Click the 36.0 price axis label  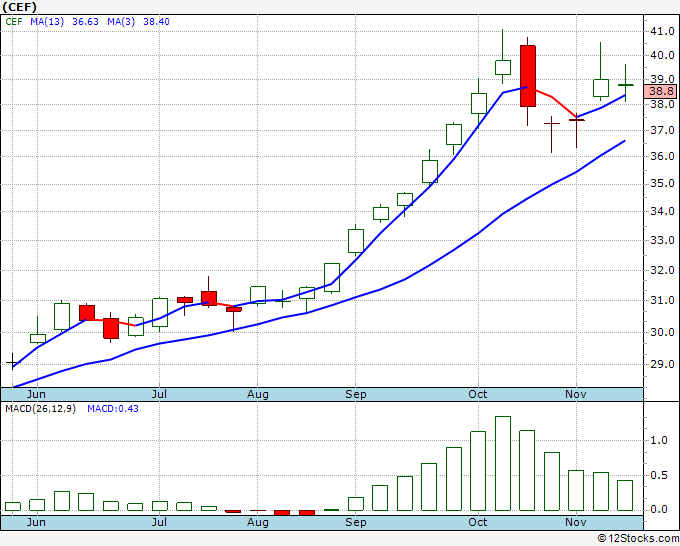[662, 156]
